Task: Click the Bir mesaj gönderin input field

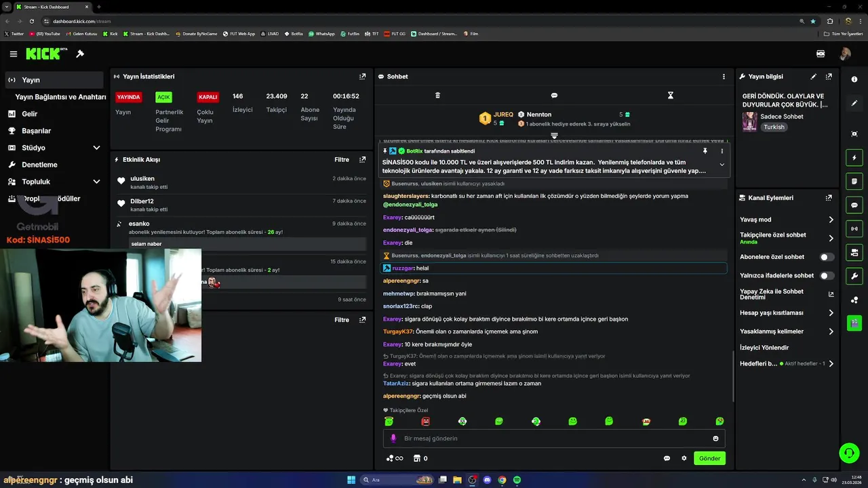Action: [553, 439]
